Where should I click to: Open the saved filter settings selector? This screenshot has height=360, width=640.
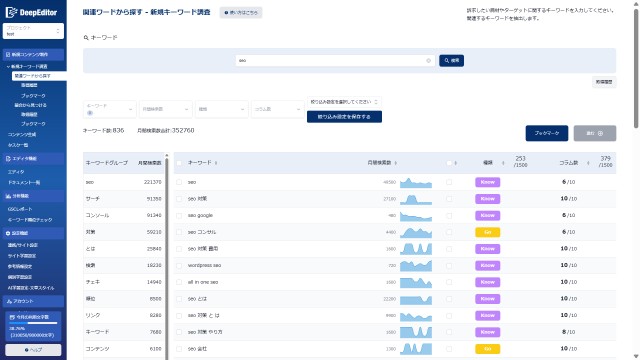click(x=344, y=102)
